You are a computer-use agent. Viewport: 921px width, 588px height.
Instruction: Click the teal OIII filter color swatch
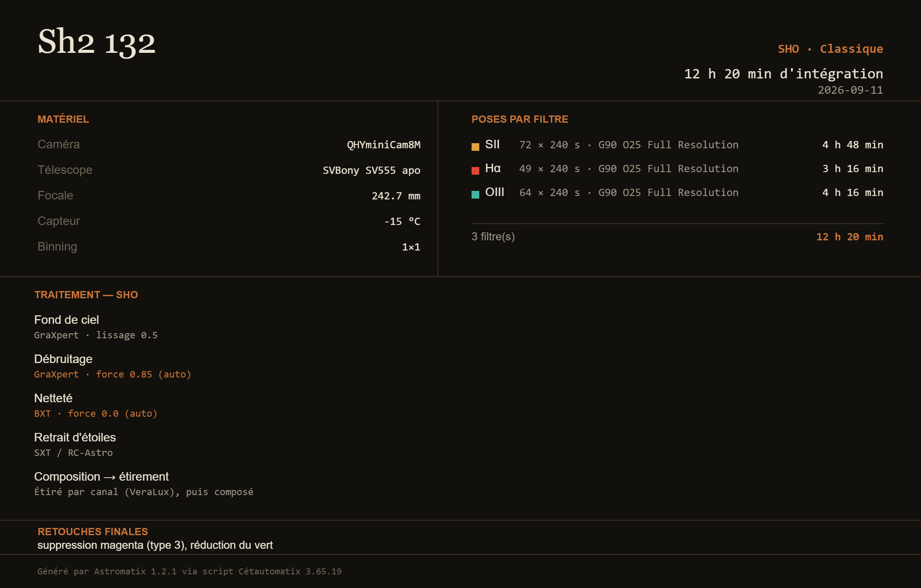point(475,195)
